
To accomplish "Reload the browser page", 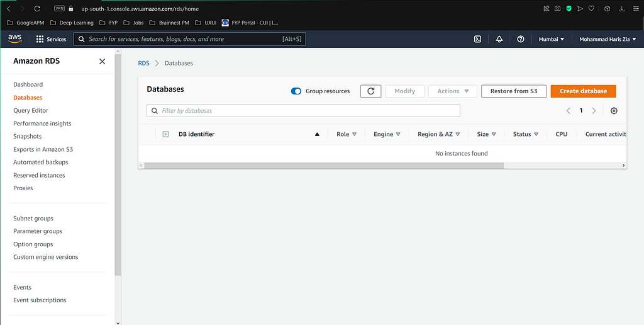I will click(x=37, y=8).
